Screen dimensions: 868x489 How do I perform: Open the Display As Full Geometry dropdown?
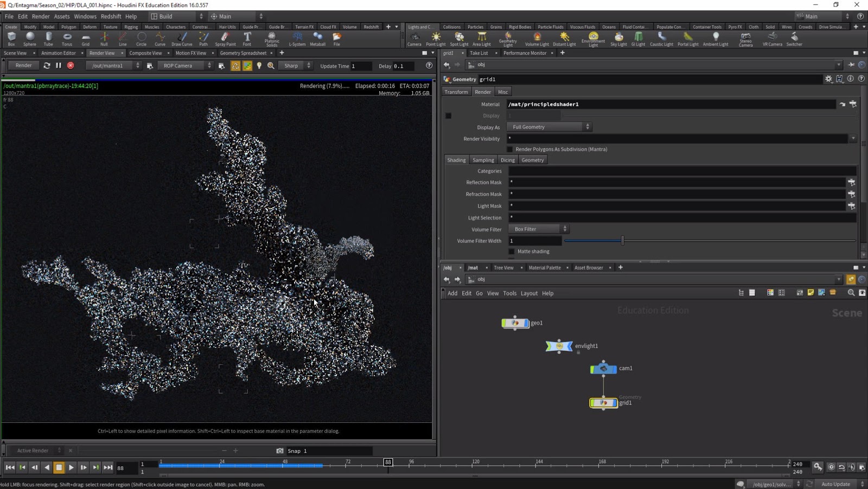(x=549, y=127)
